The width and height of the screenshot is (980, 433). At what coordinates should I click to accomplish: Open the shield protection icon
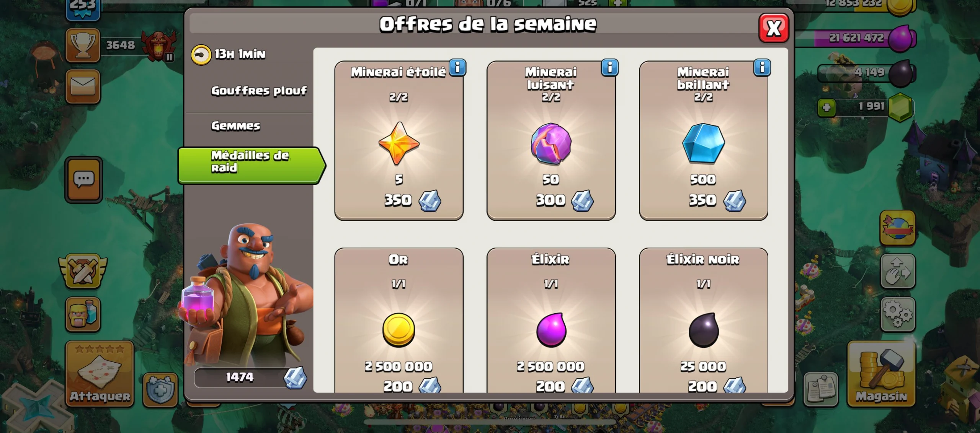[160, 389]
